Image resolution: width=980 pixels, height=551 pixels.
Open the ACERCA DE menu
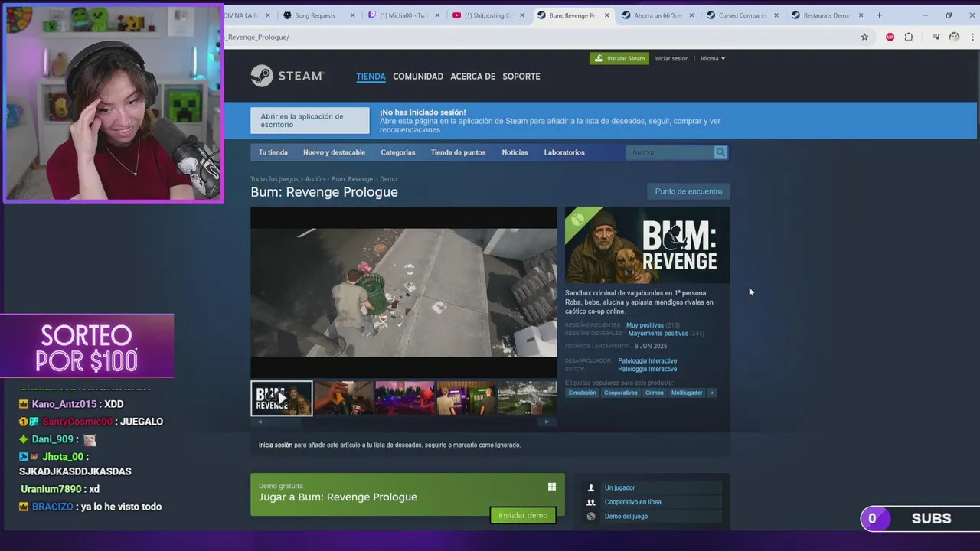pyautogui.click(x=472, y=77)
